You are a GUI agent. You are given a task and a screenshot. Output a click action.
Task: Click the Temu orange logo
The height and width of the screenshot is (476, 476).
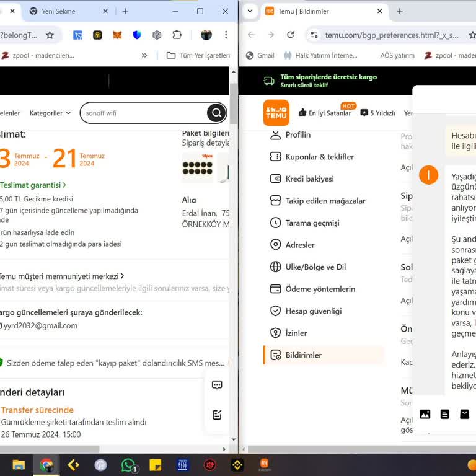coord(276,113)
